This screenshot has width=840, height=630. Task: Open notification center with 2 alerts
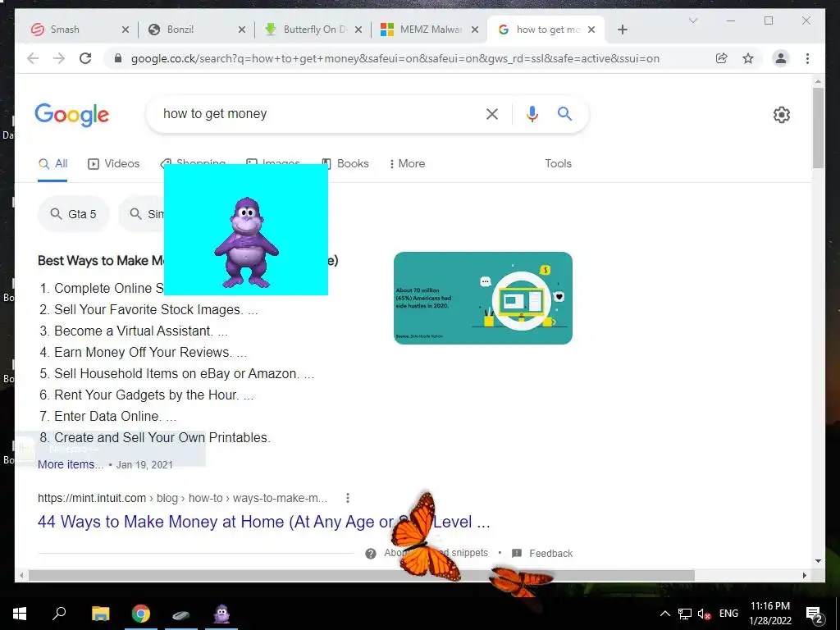click(815, 615)
